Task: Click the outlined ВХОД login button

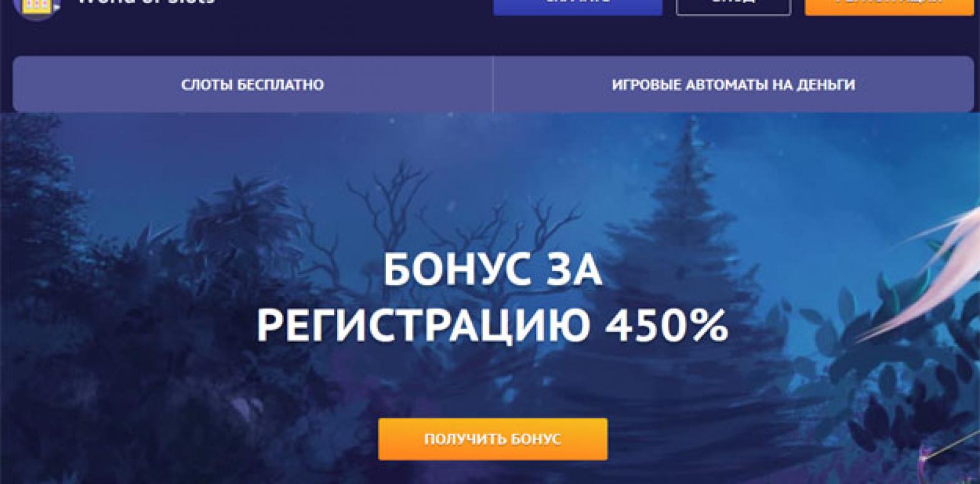Action: (733, 7)
